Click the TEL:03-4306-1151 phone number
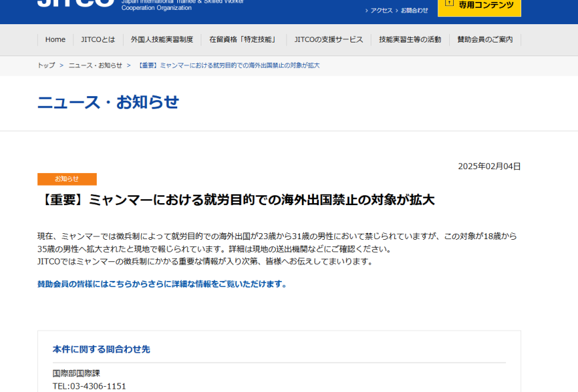 point(89,386)
